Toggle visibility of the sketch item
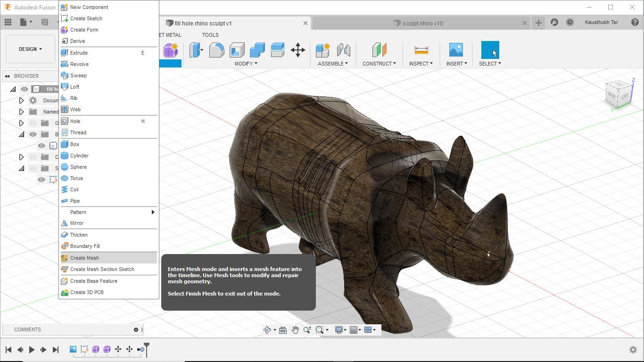 click(x=41, y=180)
